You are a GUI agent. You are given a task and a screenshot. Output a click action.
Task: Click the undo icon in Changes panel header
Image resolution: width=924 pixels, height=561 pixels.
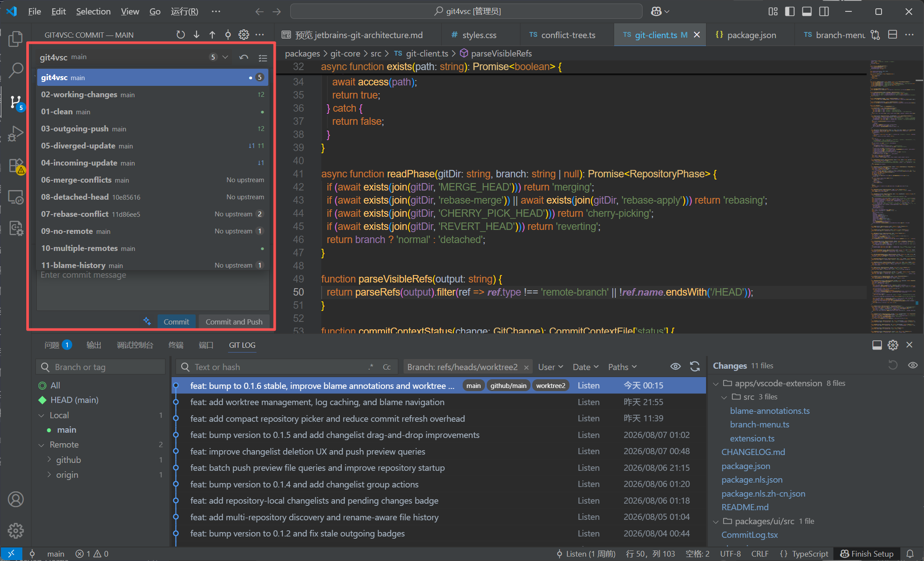tap(893, 365)
